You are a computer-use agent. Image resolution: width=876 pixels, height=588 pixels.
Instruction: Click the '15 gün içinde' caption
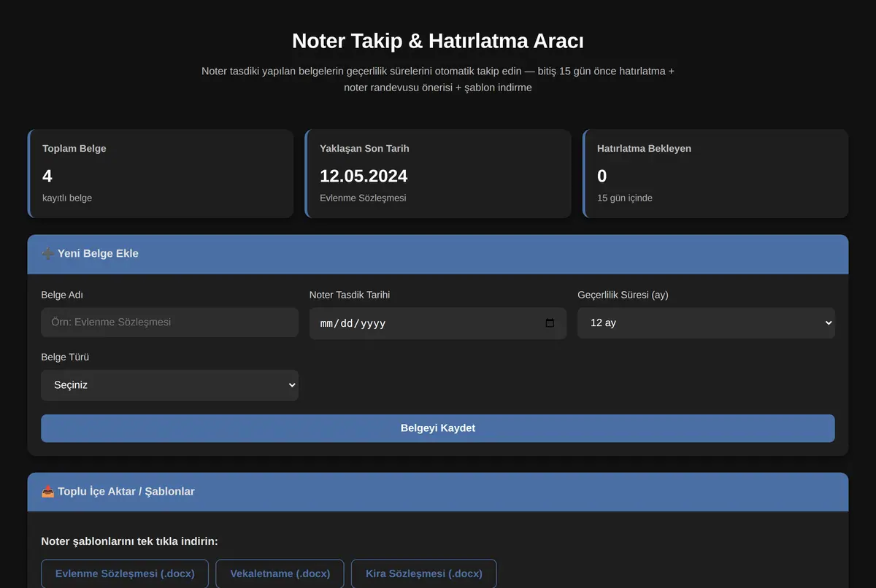point(625,198)
